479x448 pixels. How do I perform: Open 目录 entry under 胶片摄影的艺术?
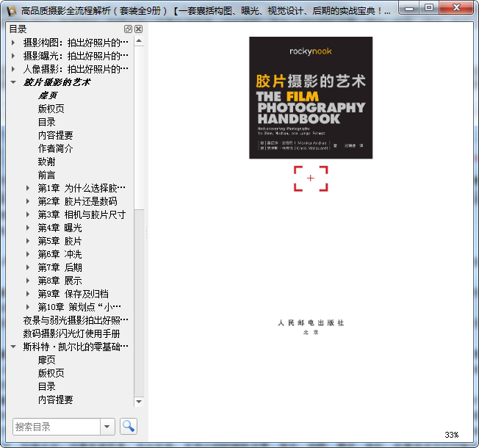pos(46,122)
